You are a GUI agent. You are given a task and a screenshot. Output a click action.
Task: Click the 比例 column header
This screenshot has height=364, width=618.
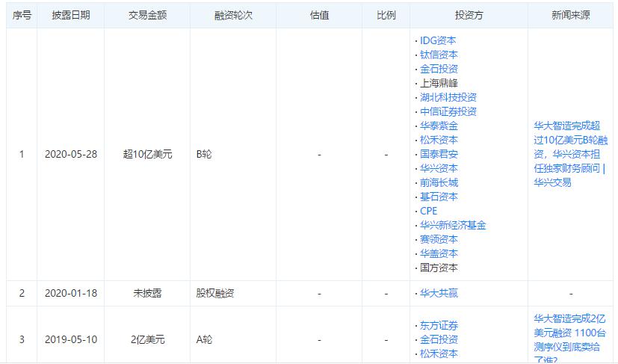(386, 16)
